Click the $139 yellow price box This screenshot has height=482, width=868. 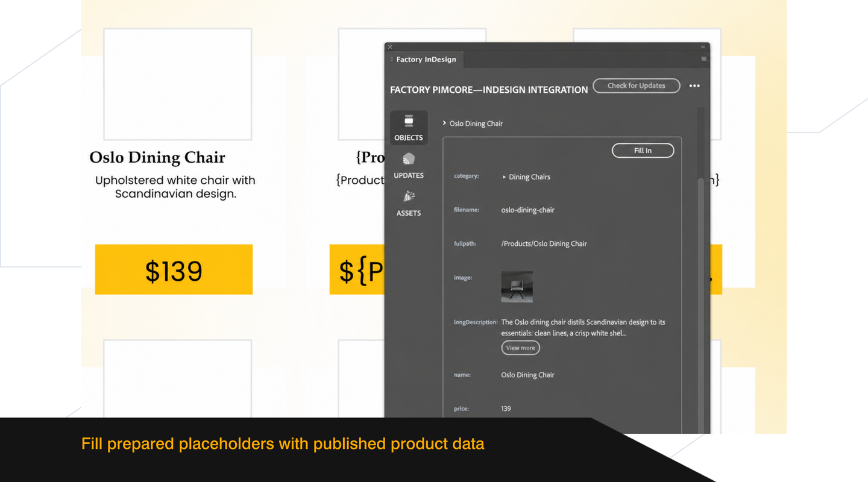[174, 269]
